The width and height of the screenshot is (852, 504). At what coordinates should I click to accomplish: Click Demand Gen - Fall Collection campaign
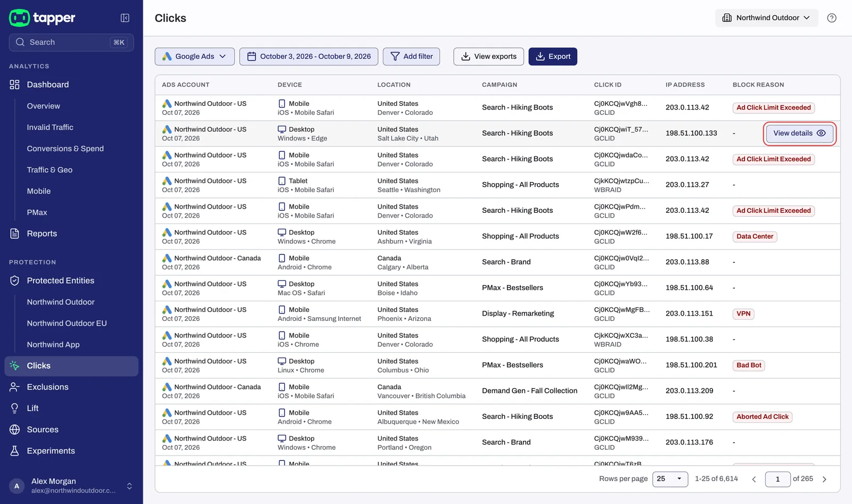(529, 391)
